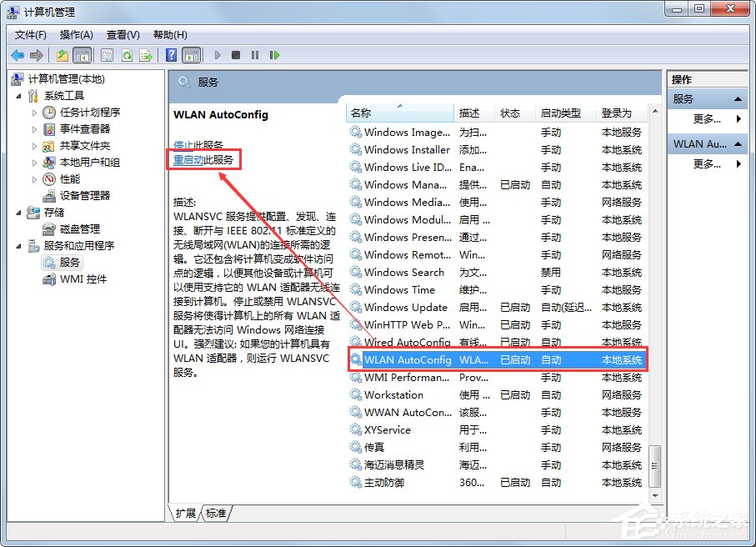Expand the 存储 node in the left tree
756x547 pixels.
point(18,213)
